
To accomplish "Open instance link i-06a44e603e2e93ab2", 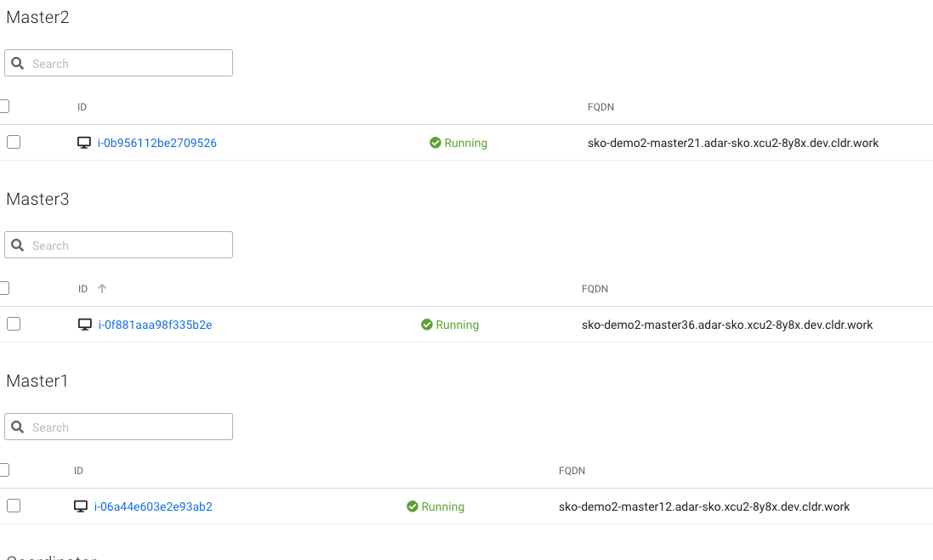I will tap(153, 506).
